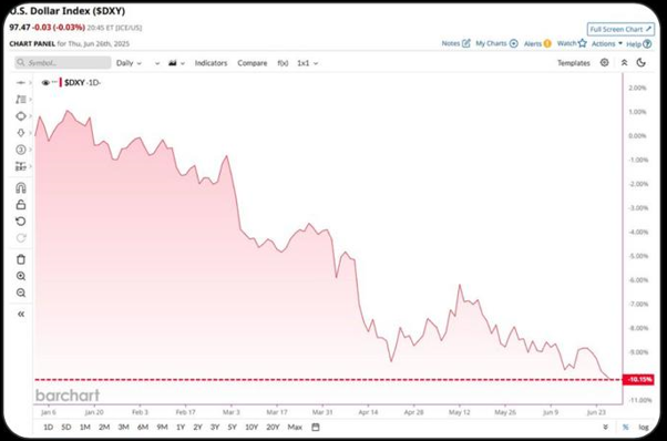The width and height of the screenshot is (668, 442).
Task: Toggle log scale option
Action: point(643,427)
